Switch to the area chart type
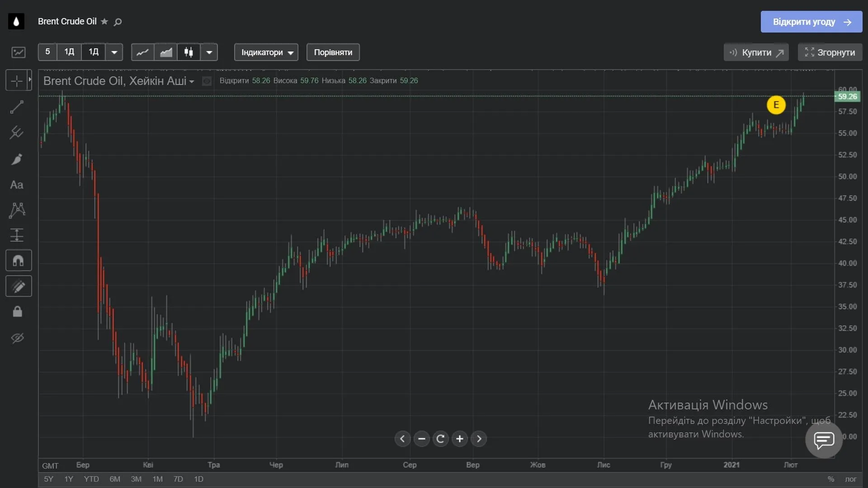Viewport: 868px width, 488px height. pyautogui.click(x=165, y=52)
